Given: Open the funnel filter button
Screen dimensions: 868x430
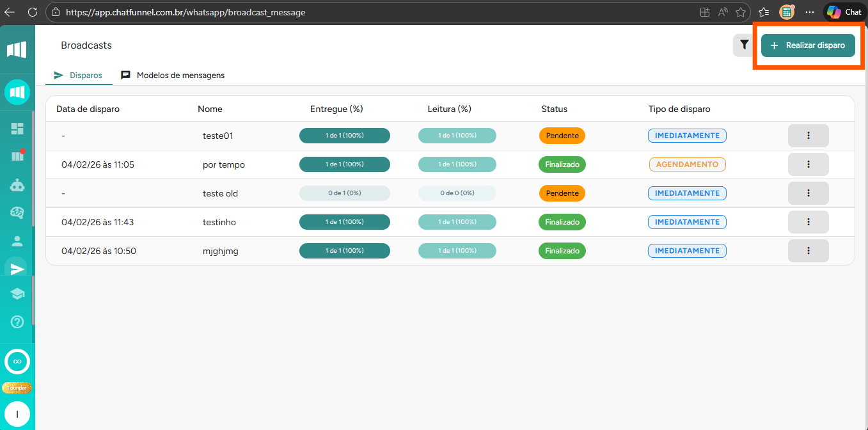Looking at the screenshot, I should [744, 45].
